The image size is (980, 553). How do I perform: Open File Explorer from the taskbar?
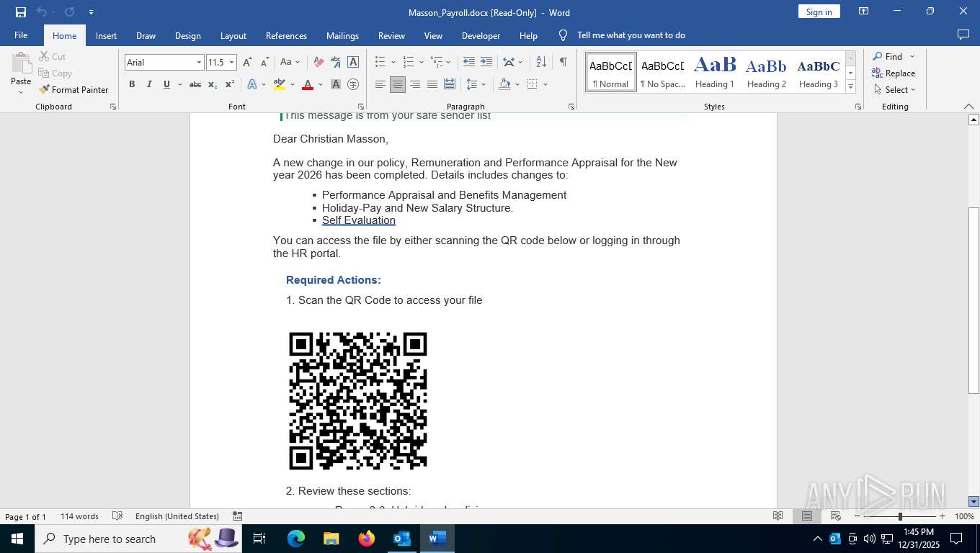click(331, 539)
